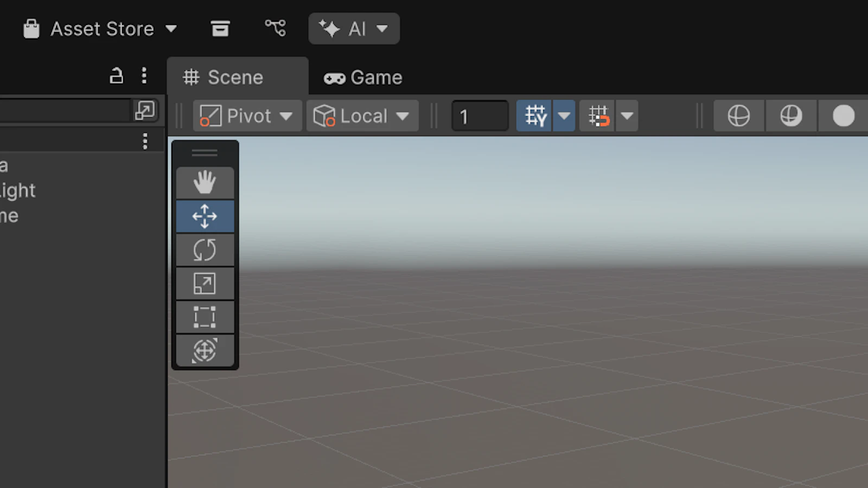Select the wireframe globe draw mode

click(739, 115)
